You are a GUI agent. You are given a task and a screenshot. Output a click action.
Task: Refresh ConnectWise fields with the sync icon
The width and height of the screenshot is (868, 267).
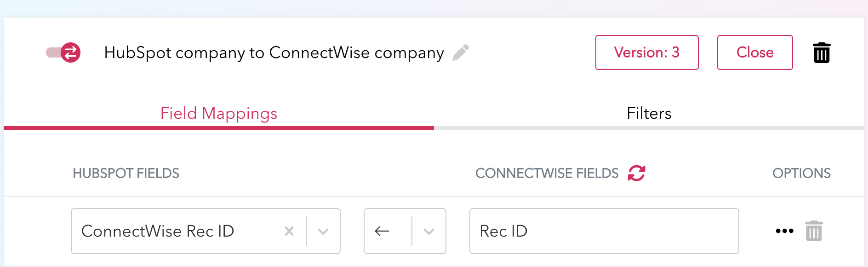[637, 173]
